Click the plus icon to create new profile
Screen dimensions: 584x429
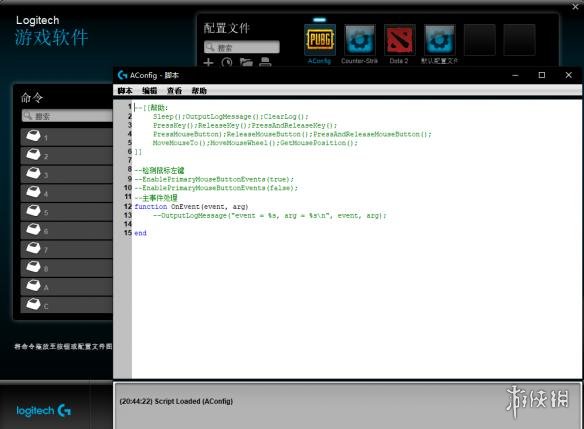pyautogui.click(x=208, y=62)
